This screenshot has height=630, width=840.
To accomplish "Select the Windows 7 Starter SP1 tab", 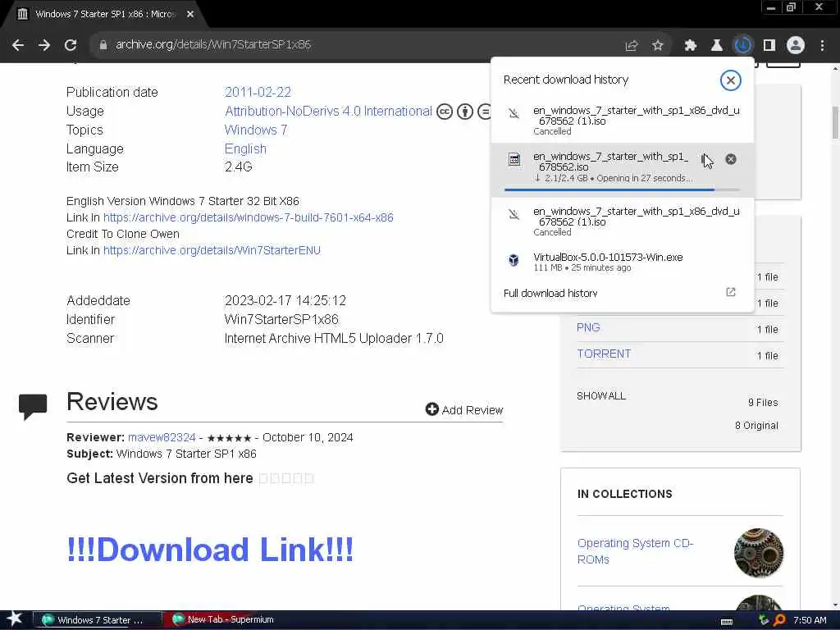I will pyautogui.click(x=104, y=15).
